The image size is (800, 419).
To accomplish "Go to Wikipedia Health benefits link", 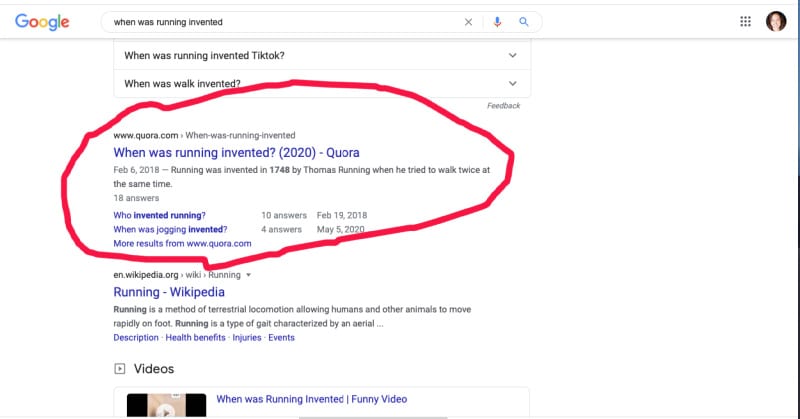I will [x=195, y=337].
